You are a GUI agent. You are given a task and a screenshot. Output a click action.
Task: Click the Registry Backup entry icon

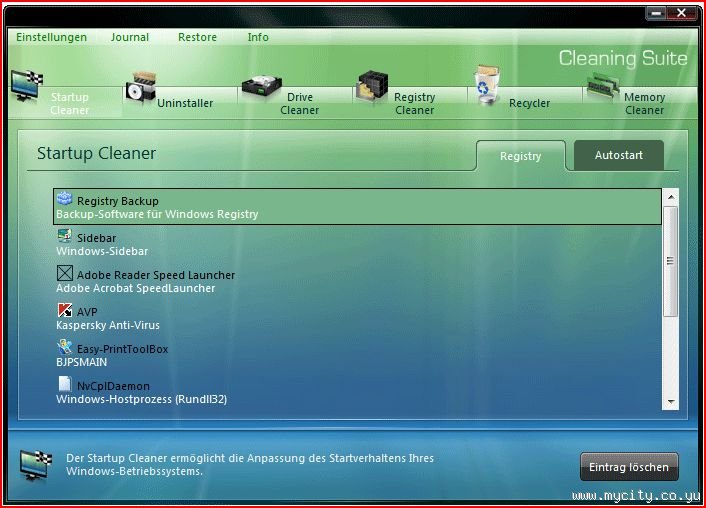[x=64, y=199]
